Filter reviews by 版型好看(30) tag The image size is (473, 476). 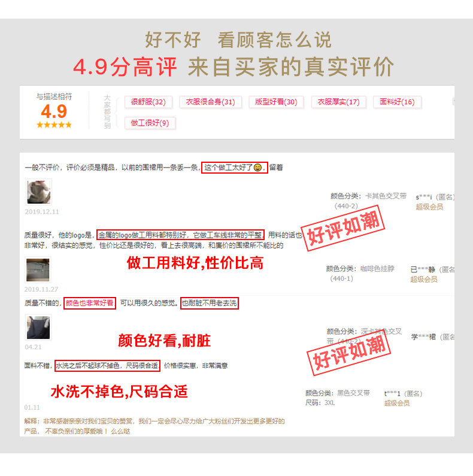(276, 102)
